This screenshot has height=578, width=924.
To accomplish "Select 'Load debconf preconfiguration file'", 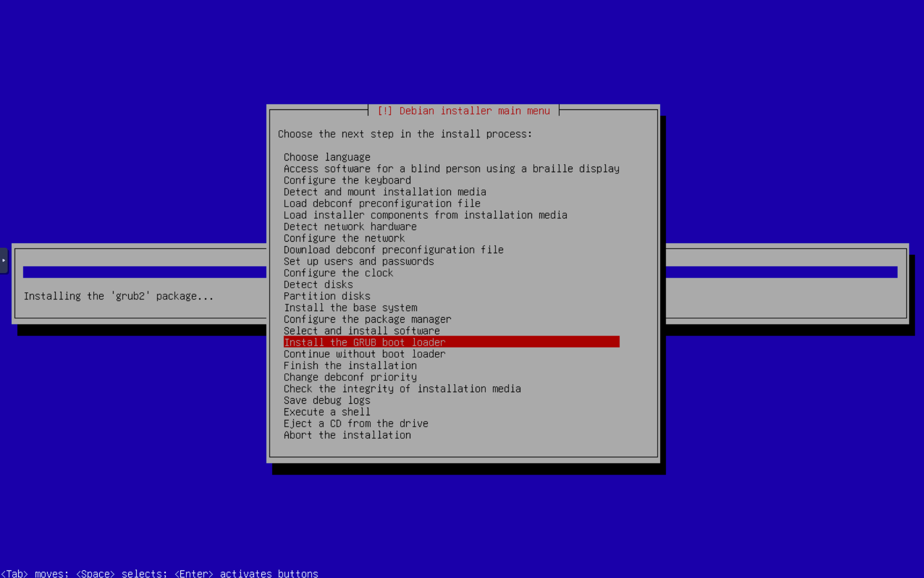I will (x=381, y=204).
